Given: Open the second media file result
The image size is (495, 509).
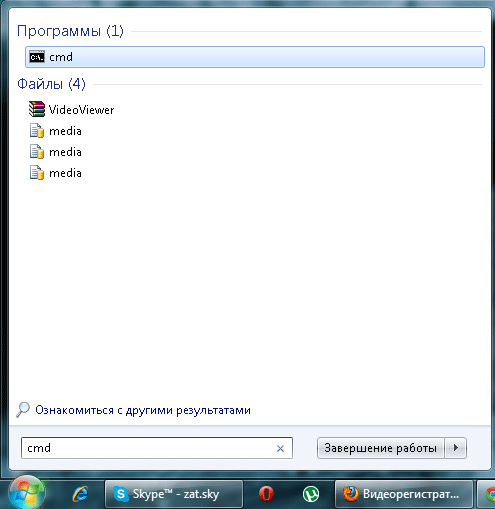Looking at the screenshot, I should click(55, 152).
